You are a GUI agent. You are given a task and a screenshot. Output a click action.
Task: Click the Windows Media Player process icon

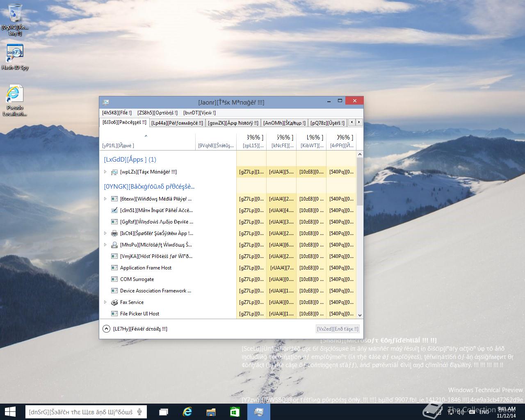point(114,199)
